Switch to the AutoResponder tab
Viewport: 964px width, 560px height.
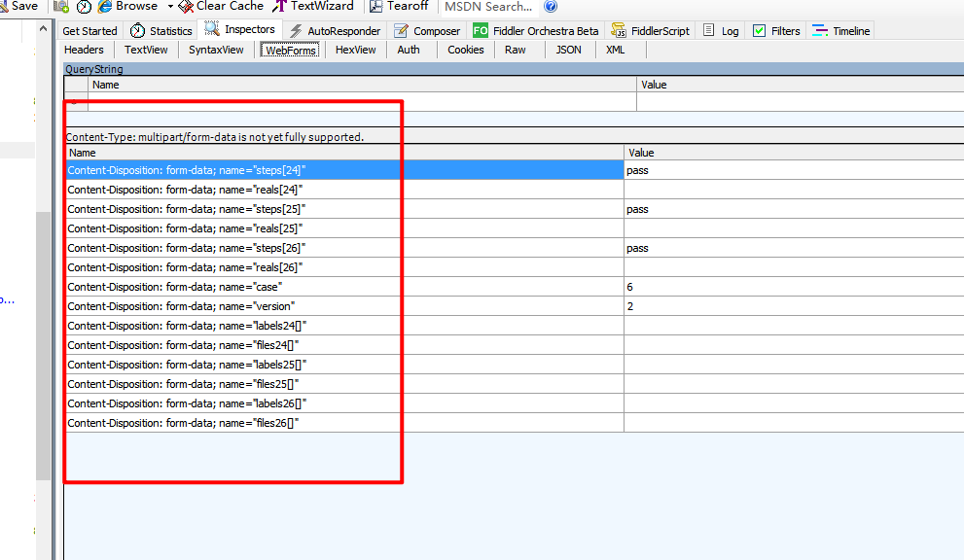pyautogui.click(x=335, y=31)
